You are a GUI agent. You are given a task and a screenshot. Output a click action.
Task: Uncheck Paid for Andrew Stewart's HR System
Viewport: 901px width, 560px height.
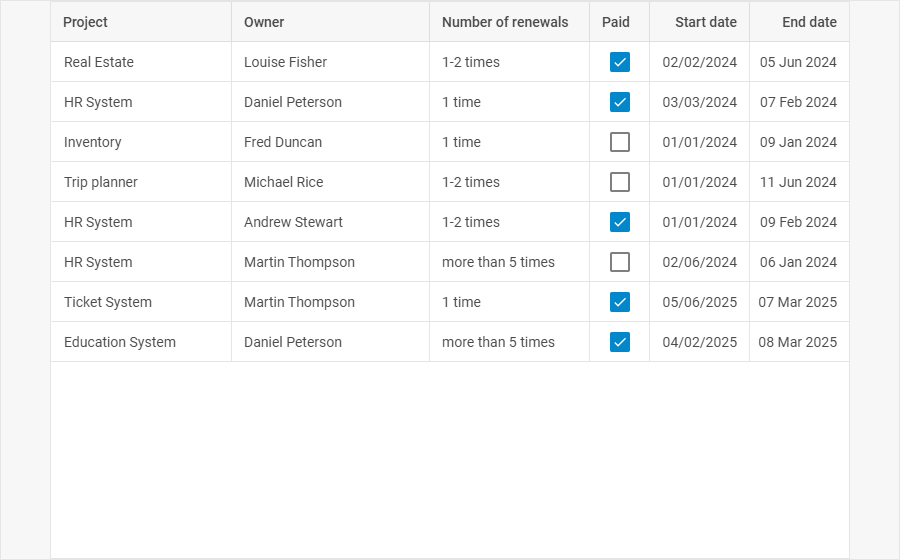619,222
